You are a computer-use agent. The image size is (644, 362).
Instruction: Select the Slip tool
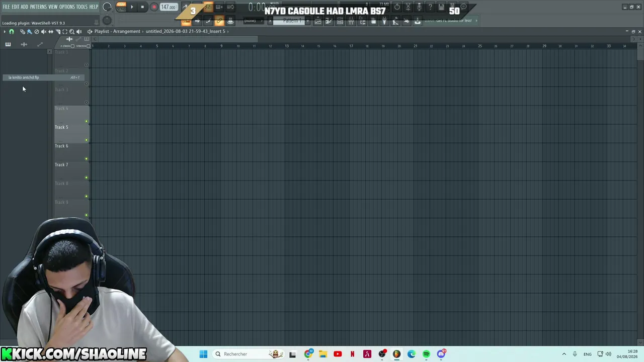[50, 31]
